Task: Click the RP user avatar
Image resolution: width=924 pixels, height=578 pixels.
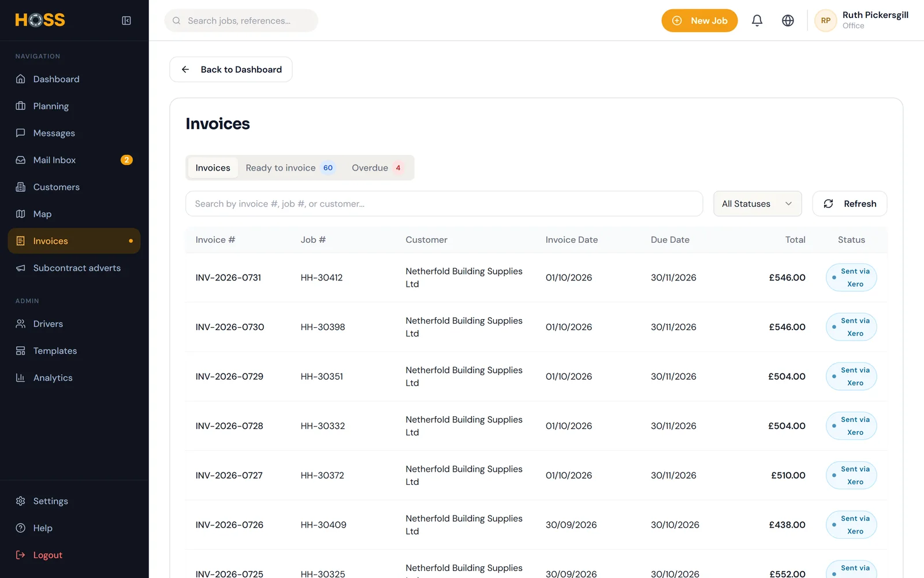Action: click(x=826, y=21)
